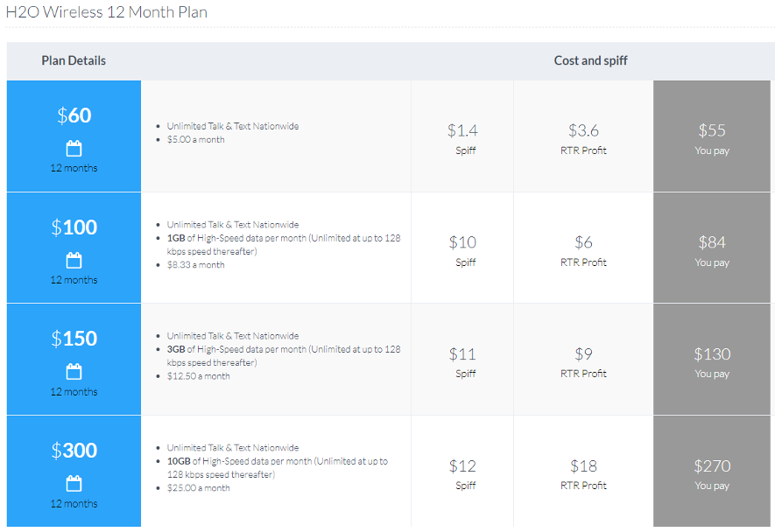Click the $18 RTR Profit value
The image size is (775, 532).
point(583,465)
